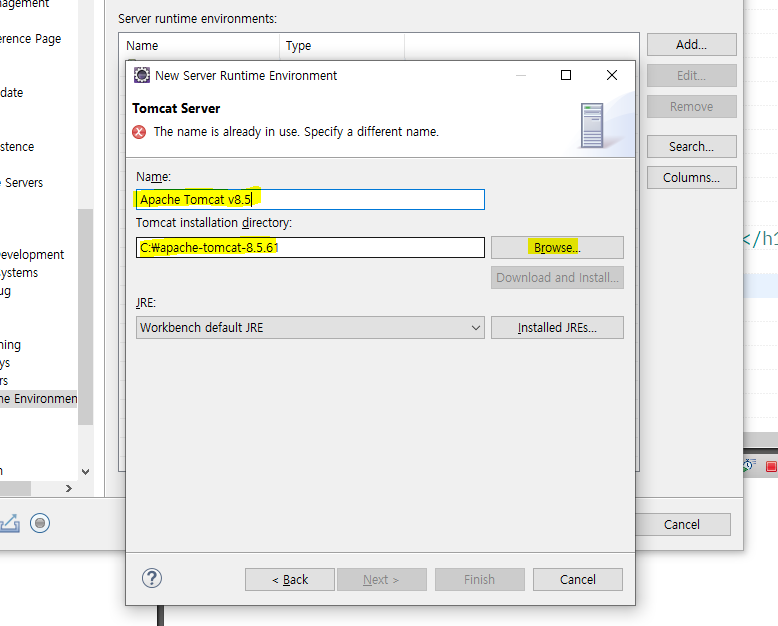Open help via the question mark icon

tap(152, 578)
